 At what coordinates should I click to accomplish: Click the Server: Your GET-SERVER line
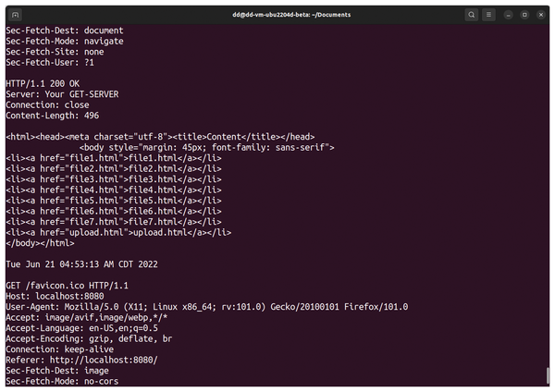point(62,94)
